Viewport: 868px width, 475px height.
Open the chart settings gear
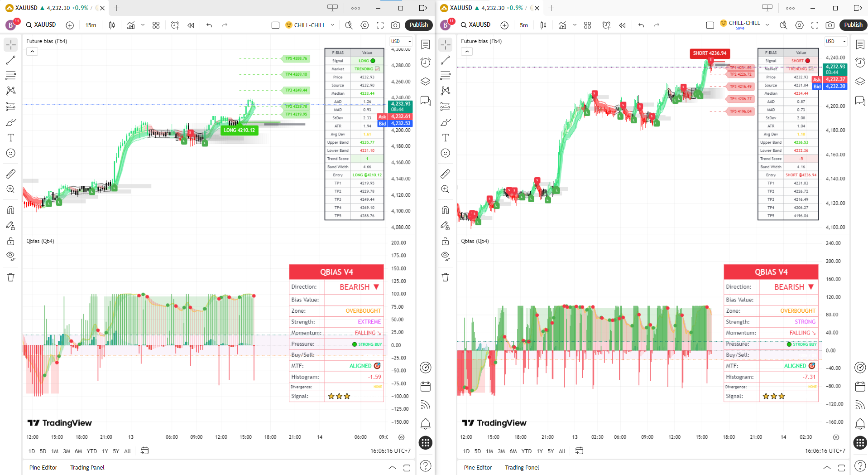(x=364, y=25)
